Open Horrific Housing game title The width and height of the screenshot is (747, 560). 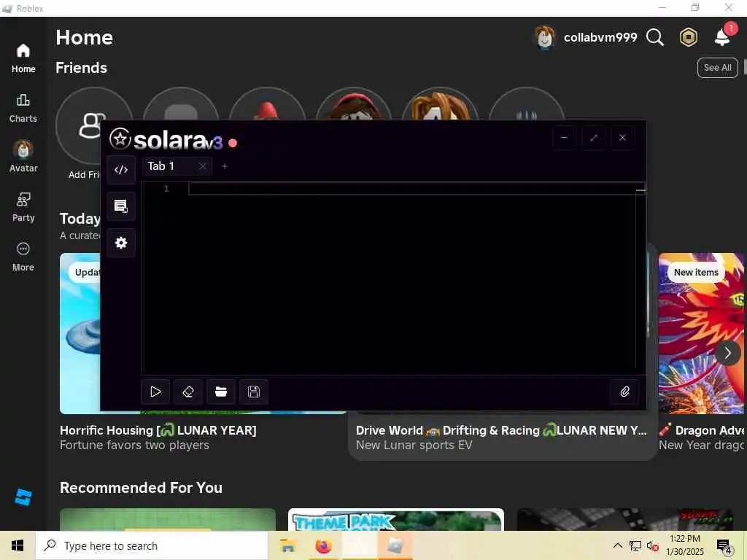(x=158, y=430)
